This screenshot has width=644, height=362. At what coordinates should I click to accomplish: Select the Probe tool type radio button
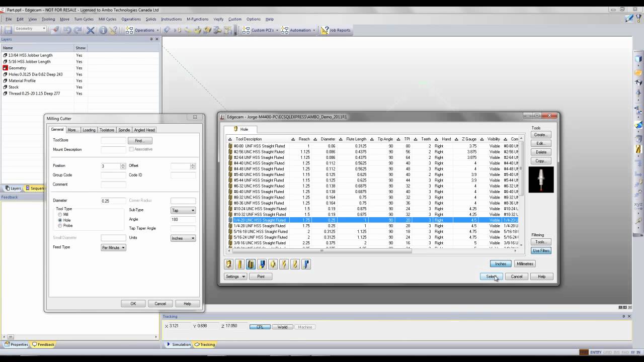tap(60, 226)
